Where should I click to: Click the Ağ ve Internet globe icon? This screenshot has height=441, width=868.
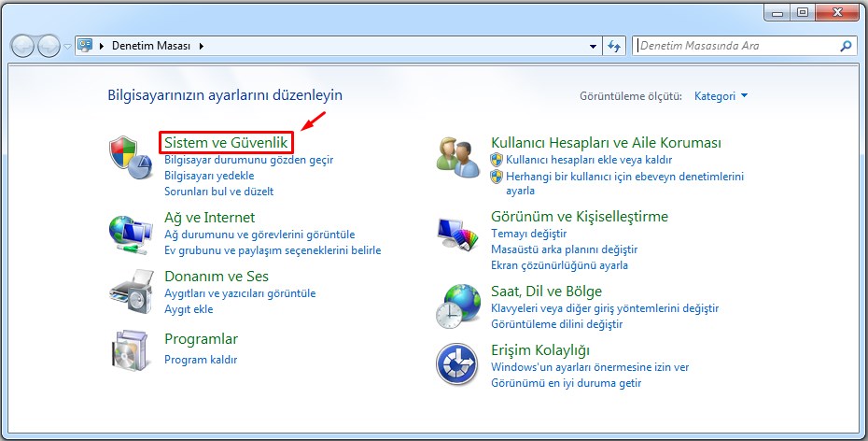pyautogui.click(x=130, y=234)
